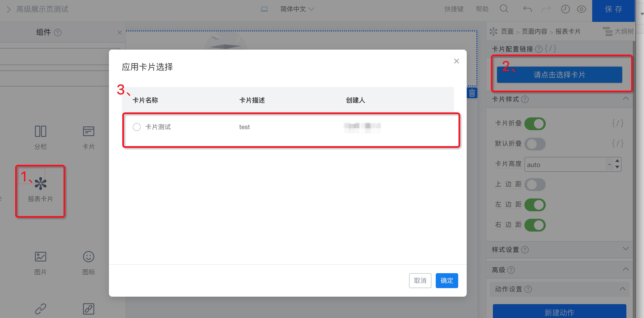The height and width of the screenshot is (318, 644).
Task: Click the 卡片高度 auto input field
Action: coord(565,165)
